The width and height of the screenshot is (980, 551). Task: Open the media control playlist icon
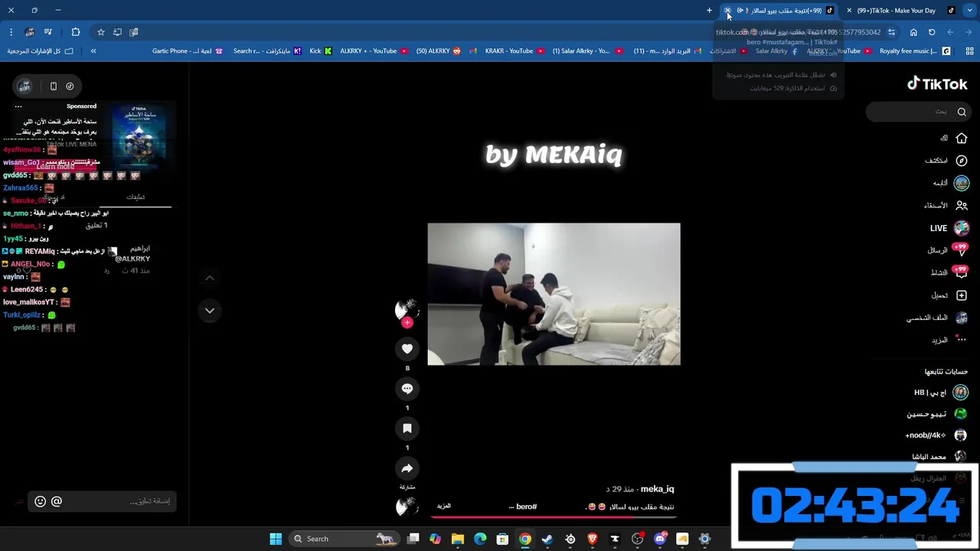pos(48,32)
